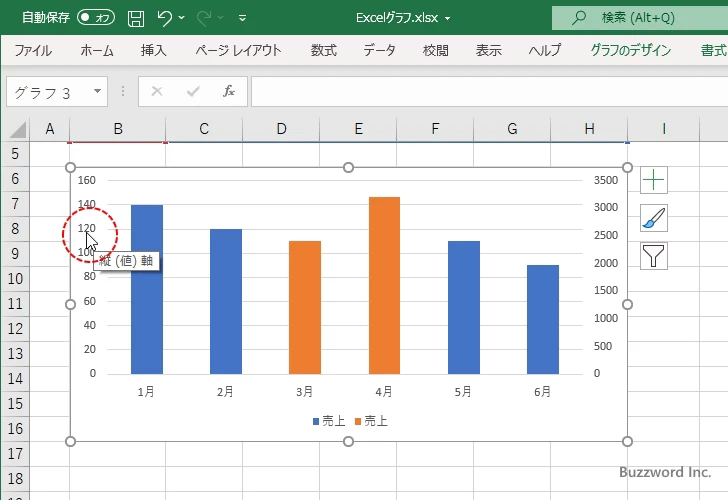Click the Insert Function fx icon

pos(229,91)
